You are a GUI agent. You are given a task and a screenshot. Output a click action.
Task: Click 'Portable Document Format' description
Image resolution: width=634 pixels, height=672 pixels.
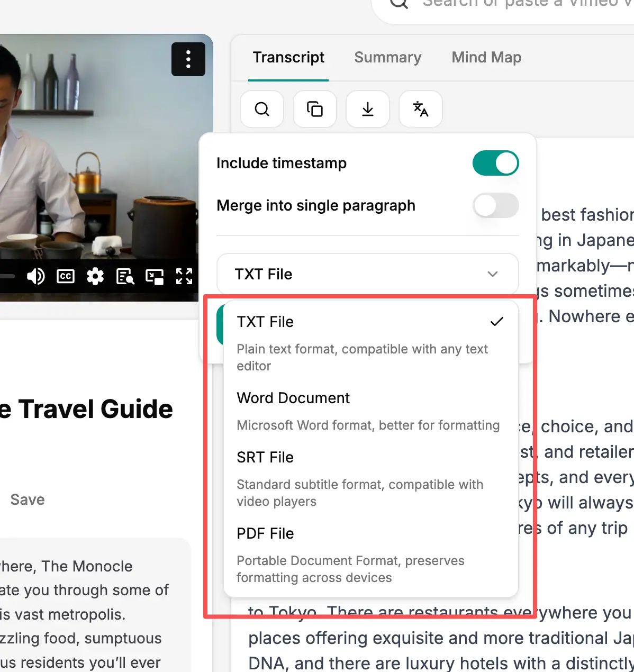(350, 569)
